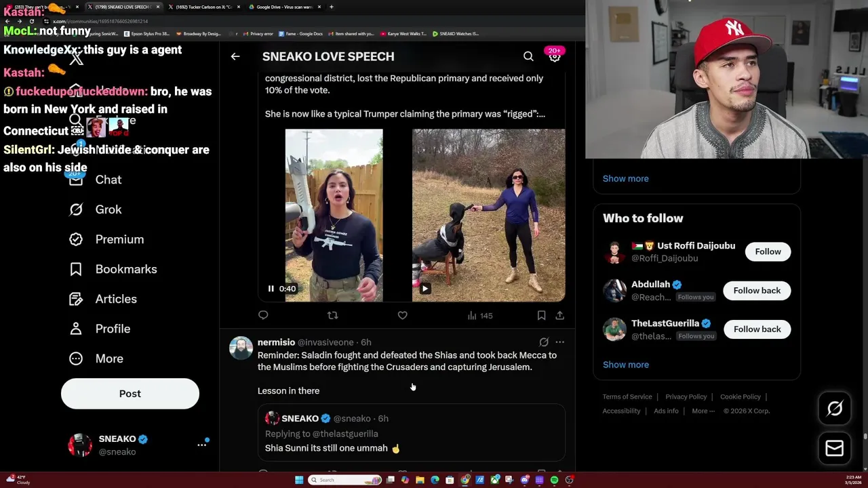Click the "Lesson in there" post text
Screen dimensions: 868x488
coord(288,390)
